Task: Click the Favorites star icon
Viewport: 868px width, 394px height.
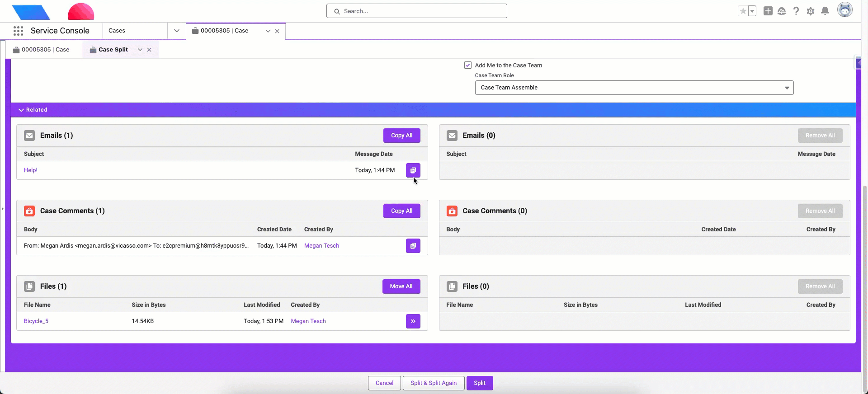Action: 743,11
